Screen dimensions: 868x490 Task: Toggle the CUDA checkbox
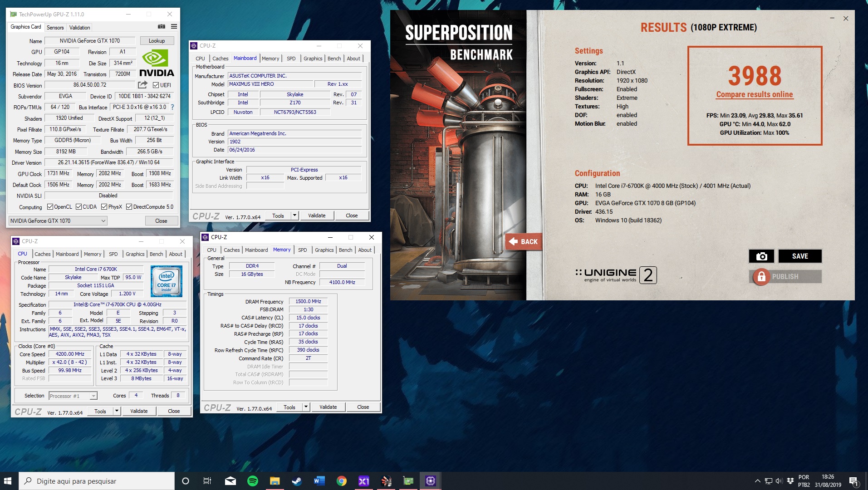[x=78, y=207]
